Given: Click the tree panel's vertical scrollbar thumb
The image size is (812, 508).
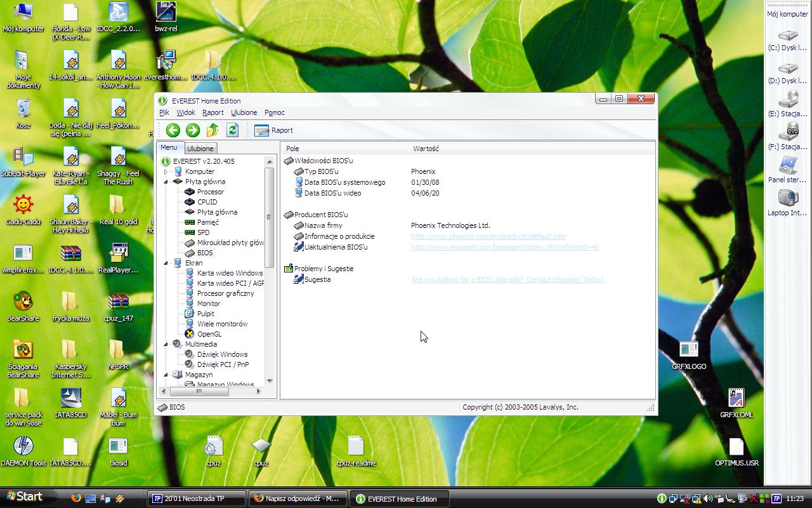Looking at the screenshot, I should (x=270, y=217).
